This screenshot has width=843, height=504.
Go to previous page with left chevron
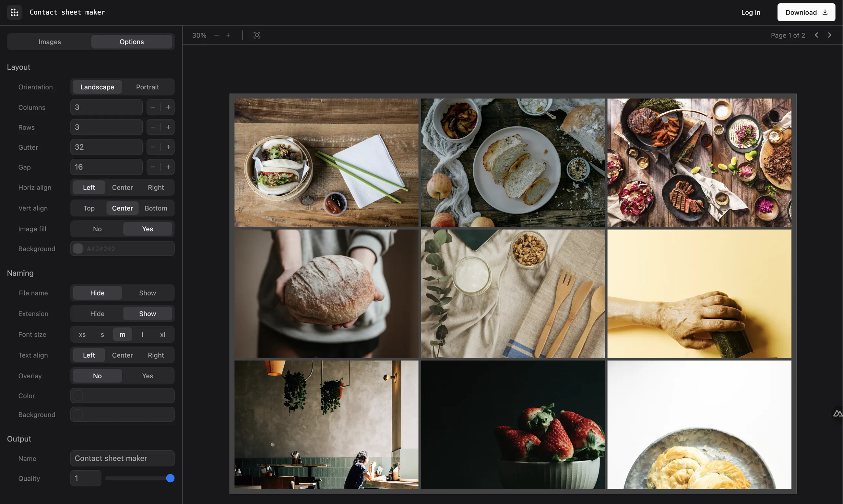816,35
